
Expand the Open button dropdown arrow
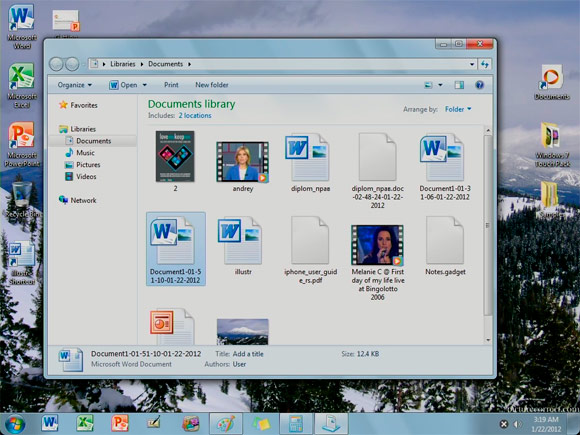(145, 85)
